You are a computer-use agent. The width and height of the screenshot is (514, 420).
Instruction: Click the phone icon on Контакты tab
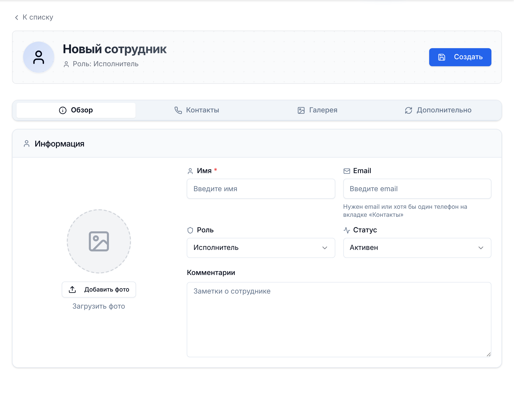[178, 110]
